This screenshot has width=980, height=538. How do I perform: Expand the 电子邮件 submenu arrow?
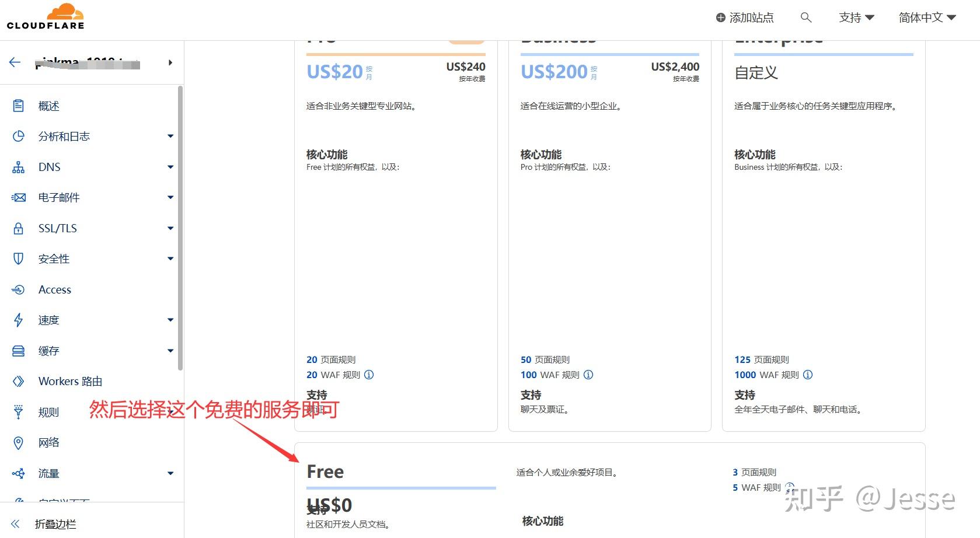(x=170, y=197)
